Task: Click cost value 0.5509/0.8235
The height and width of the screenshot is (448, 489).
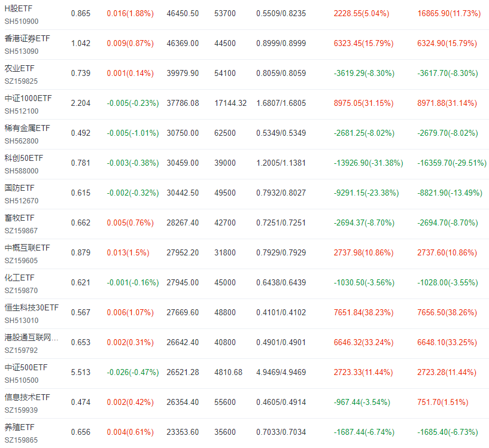Action: pyautogui.click(x=281, y=14)
